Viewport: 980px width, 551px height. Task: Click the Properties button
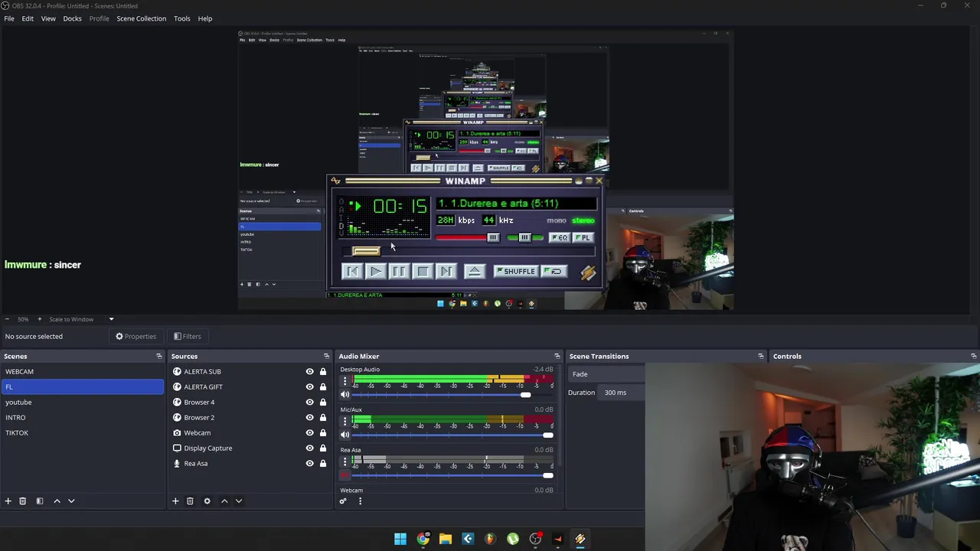136,336
